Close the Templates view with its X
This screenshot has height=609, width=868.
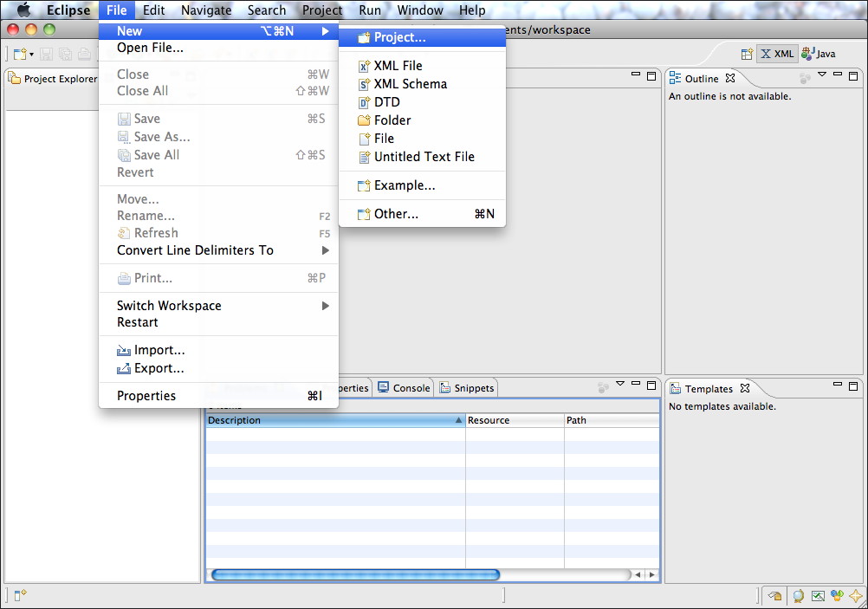tap(745, 388)
